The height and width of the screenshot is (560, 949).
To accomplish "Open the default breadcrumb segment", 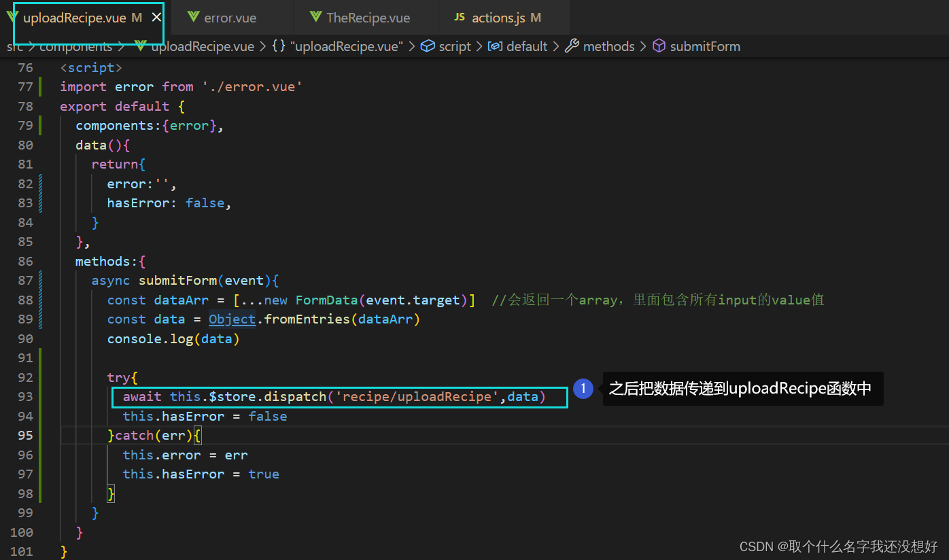I will tap(527, 46).
